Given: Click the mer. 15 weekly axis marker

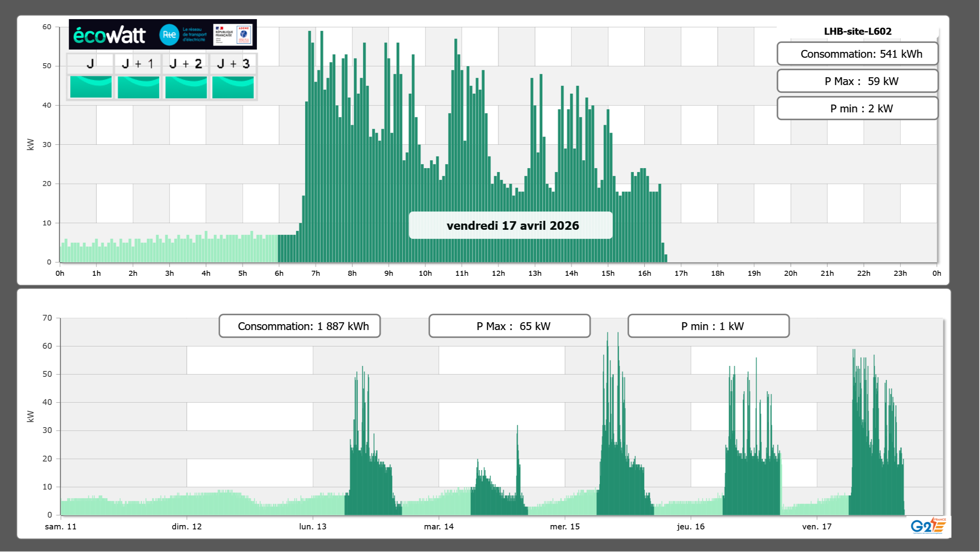Looking at the screenshot, I should click(564, 527).
